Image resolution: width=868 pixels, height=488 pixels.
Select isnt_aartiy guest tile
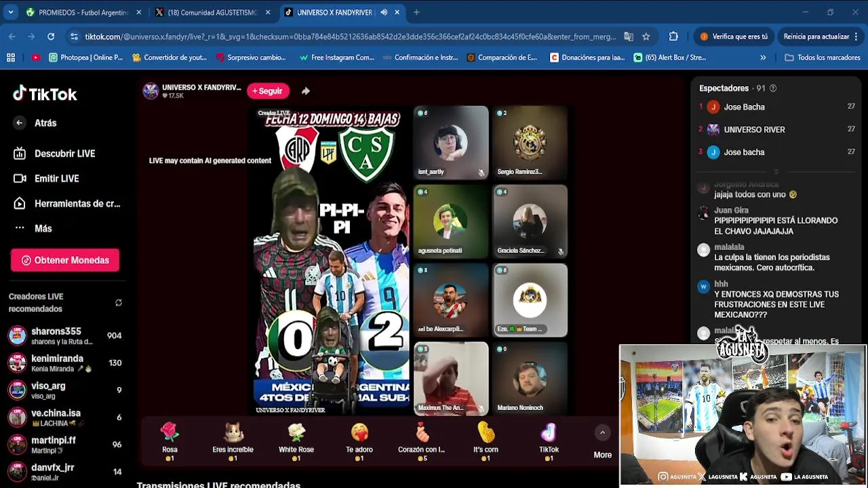[x=451, y=142]
